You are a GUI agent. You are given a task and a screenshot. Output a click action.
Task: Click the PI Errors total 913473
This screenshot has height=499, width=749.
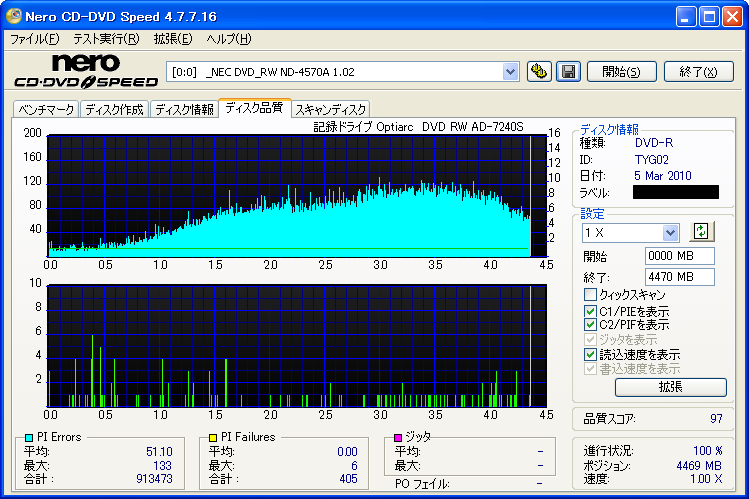[x=154, y=478]
